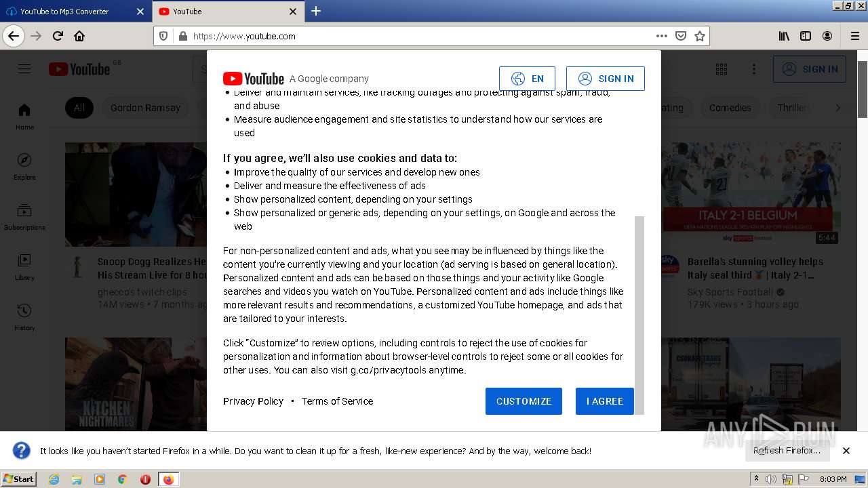Open page actions three-dot menu in address bar
Image resolution: width=868 pixels, height=488 pixels.
[x=661, y=36]
